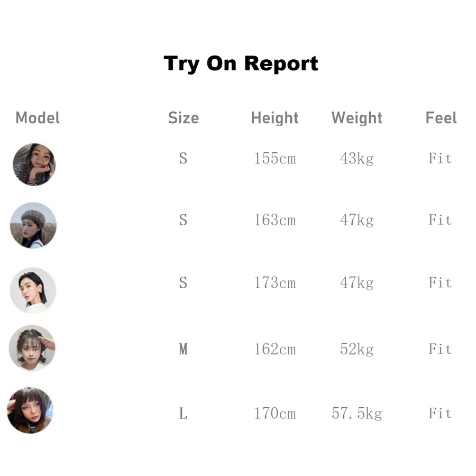
Task: Click the Height column header
Action: coord(274,117)
